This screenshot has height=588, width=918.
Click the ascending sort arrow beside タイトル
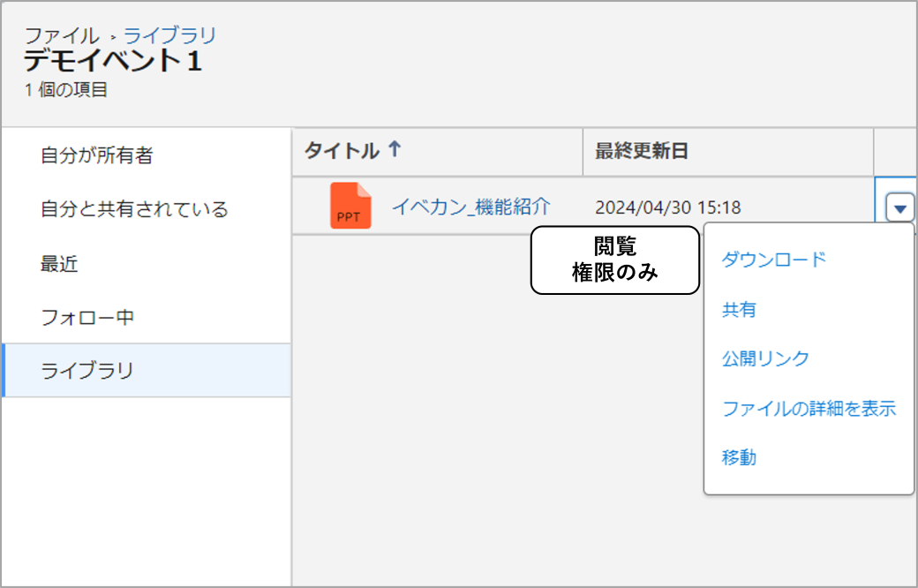point(395,151)
